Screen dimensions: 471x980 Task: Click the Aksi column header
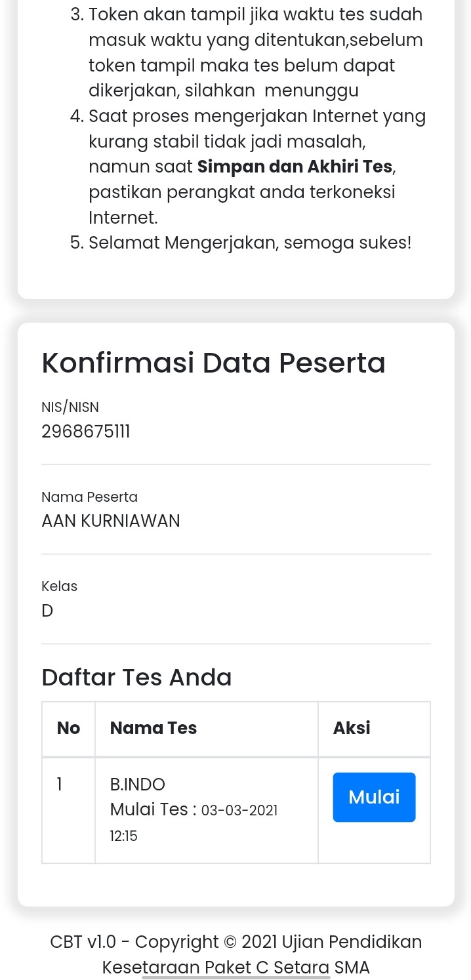[x=352, y=728]
